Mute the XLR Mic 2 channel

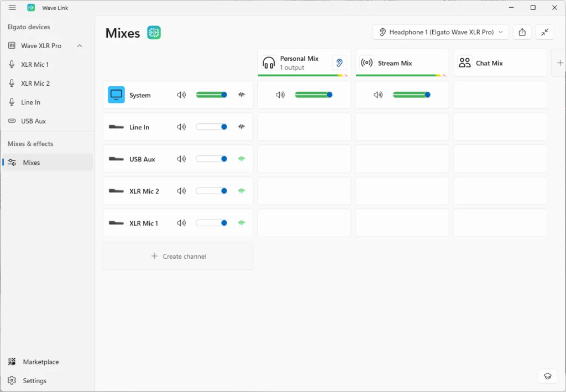181,191
